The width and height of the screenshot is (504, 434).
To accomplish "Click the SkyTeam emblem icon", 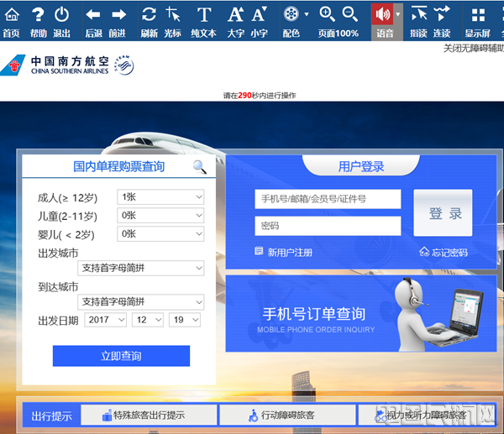I will pyautogui.click(x=124, y=65).
